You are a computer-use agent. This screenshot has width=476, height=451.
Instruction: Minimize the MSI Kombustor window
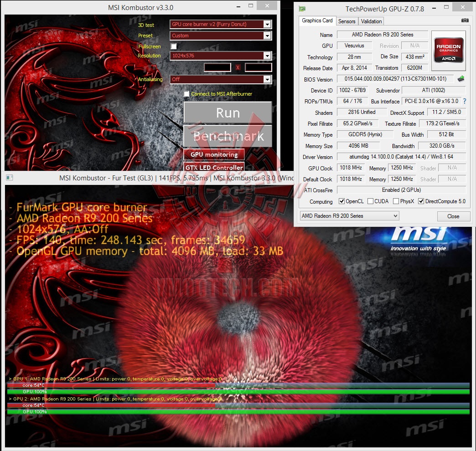[x=238, y=6]
